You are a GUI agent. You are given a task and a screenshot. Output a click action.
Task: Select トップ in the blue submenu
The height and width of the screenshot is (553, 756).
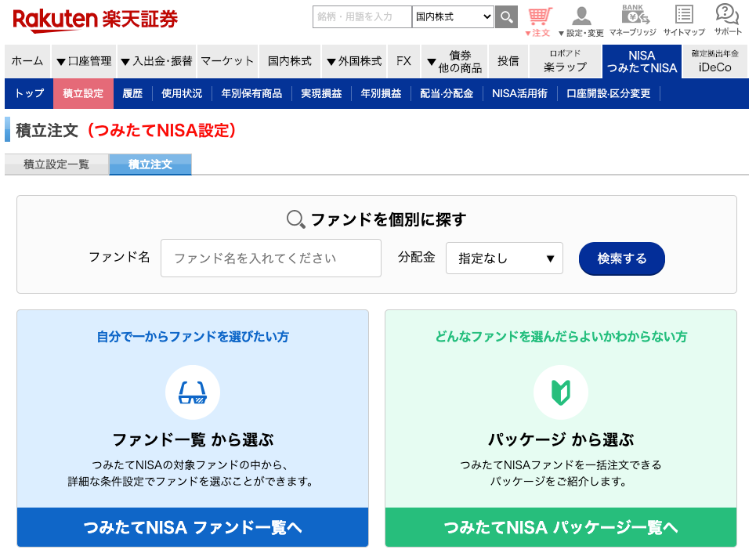click(x=29, y=93)
